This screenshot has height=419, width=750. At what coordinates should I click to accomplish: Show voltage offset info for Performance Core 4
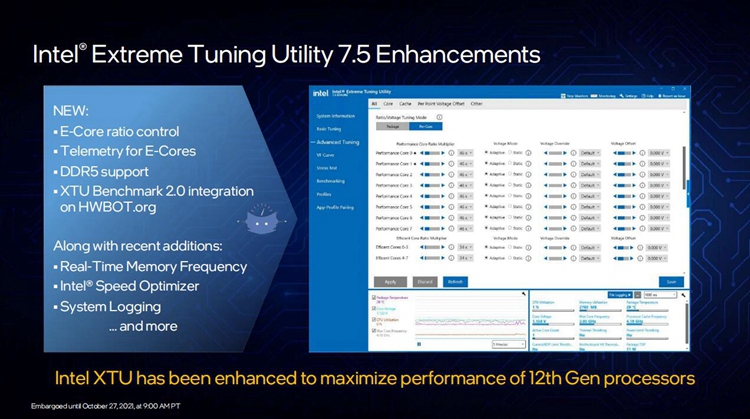[x=642, y=196]
